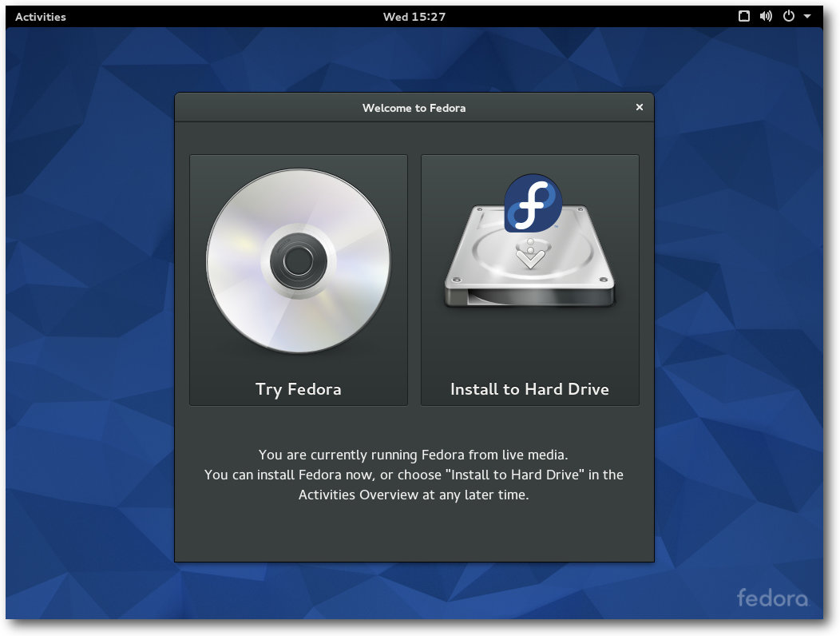840x636 pixels.
Task: Choose the Try Fedora disc option
Action: (299, 280)
